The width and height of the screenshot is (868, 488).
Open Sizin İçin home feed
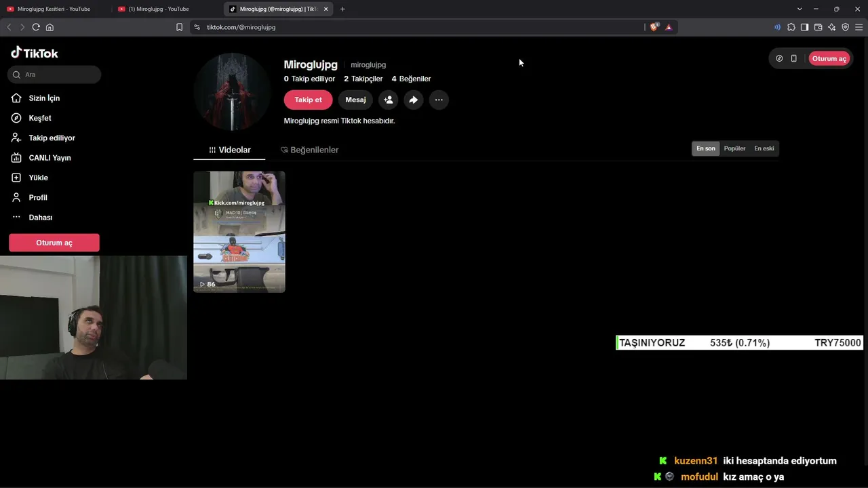pos(44,98)
